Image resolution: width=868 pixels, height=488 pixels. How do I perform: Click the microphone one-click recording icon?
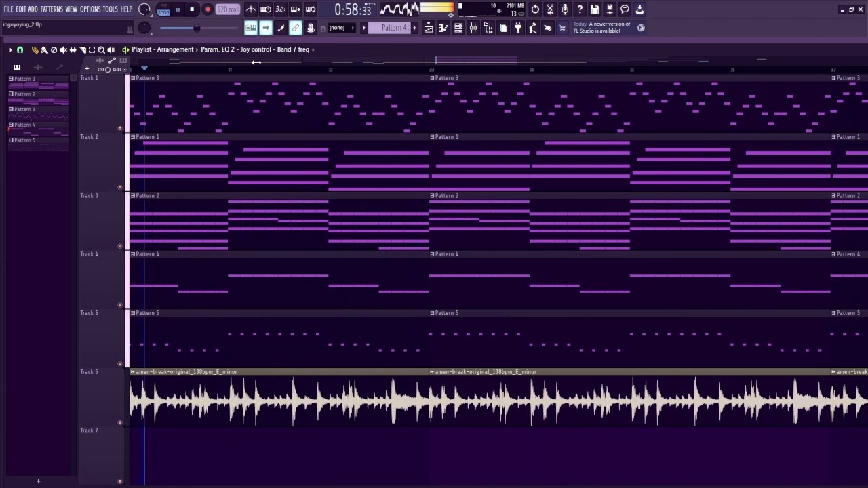click(565, 9)
